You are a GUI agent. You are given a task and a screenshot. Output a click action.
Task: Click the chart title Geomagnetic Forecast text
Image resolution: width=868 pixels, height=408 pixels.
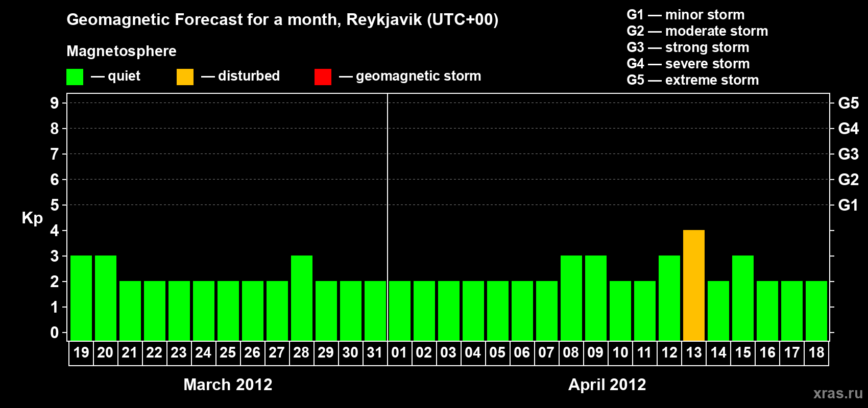coord(282,20)
